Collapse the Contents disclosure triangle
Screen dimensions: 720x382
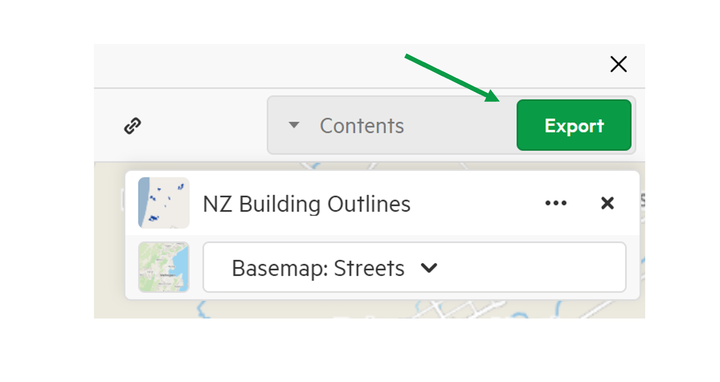pos(294,125)
